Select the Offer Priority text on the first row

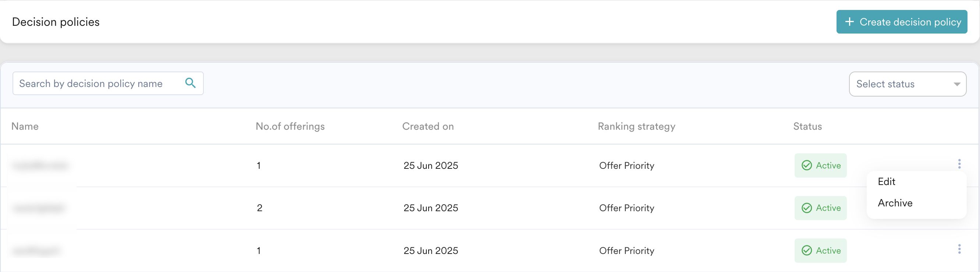click(x=626, y=165)
